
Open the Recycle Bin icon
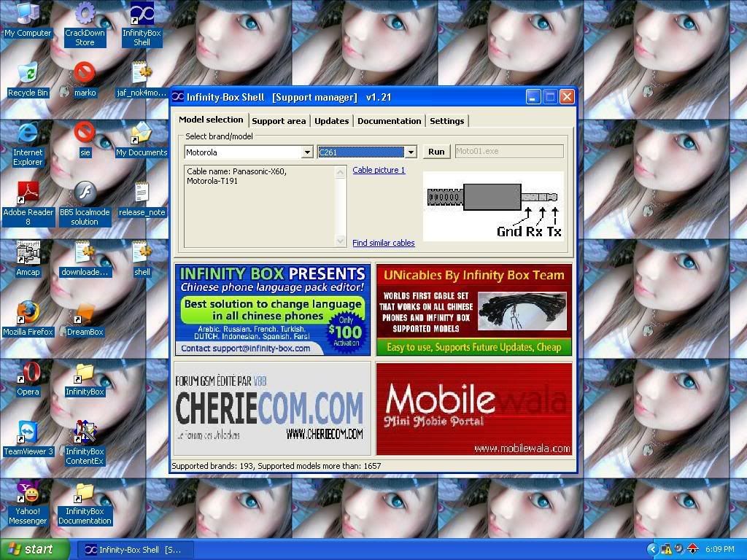tap(28, 80)
